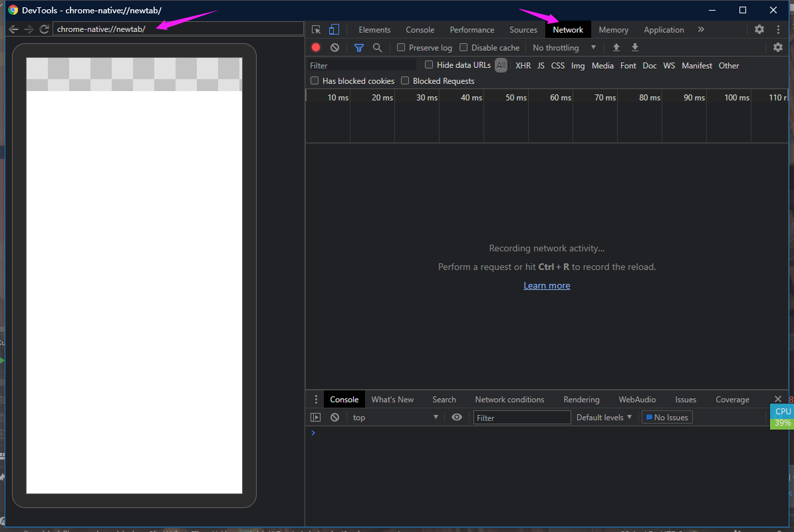Focus the console Filter input

pyautogui.click(x=521, y=418)
